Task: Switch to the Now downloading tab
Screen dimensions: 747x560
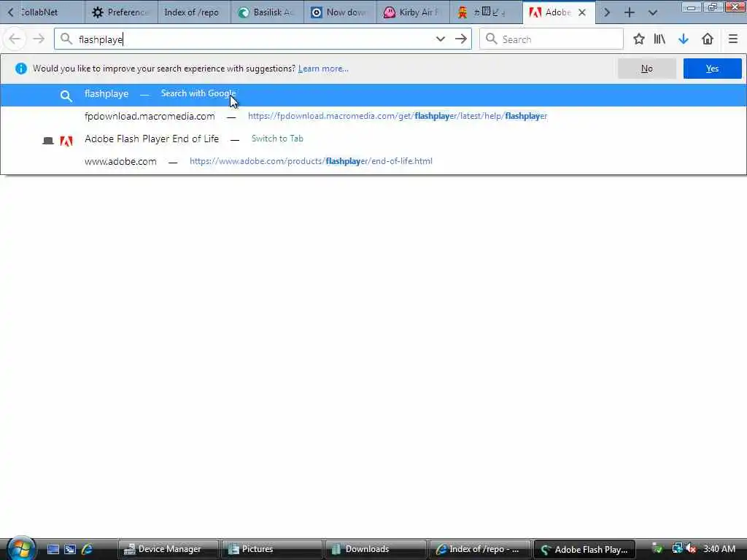Action: pos(340,12)
